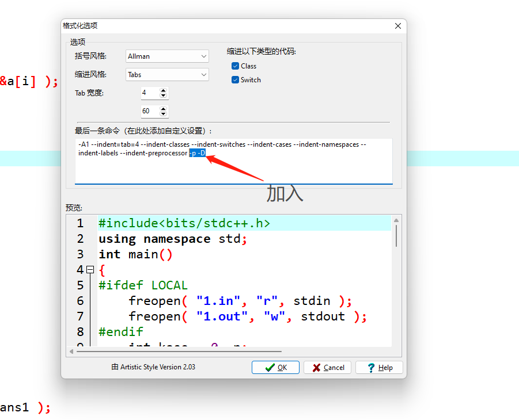Click the preview vertical scrollbar thumb
519x420 pixels.
tap(396, 235)
